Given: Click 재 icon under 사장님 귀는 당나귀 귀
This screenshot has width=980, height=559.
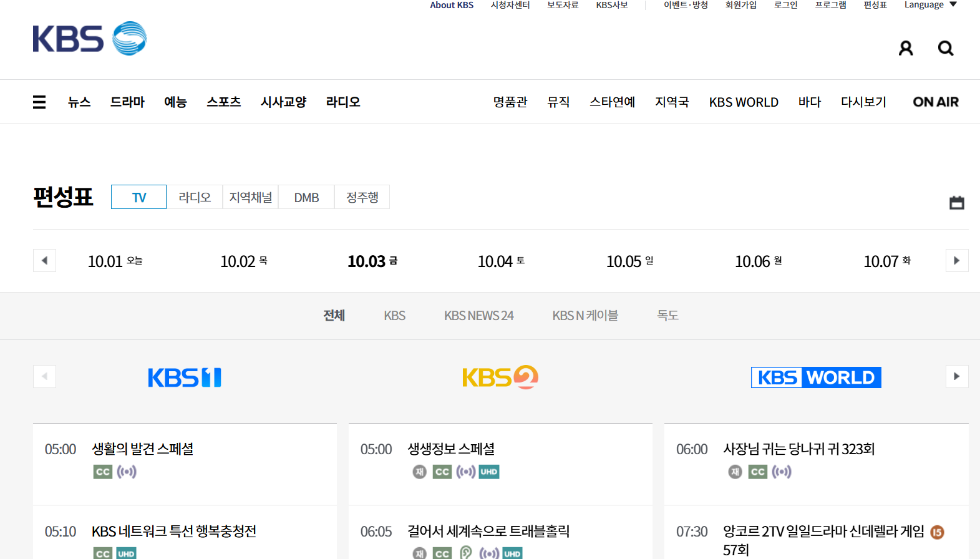Looking at the screenshot, I should click(735, 472).
